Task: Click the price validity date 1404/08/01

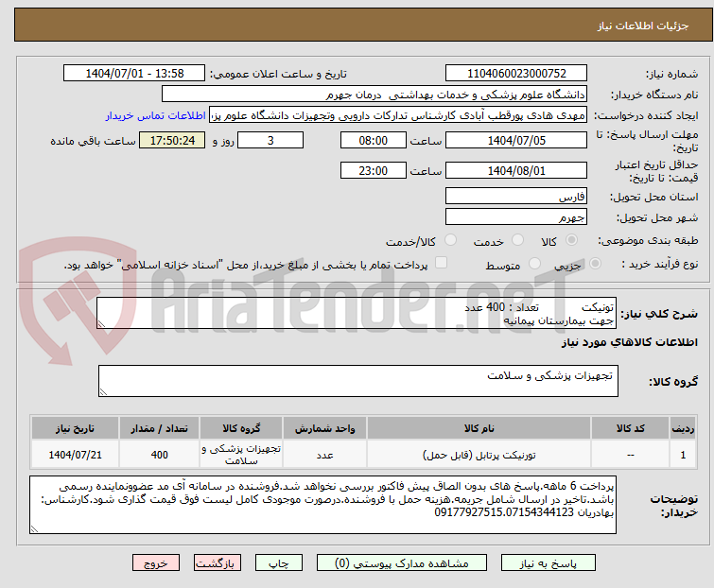Action: 516,171
